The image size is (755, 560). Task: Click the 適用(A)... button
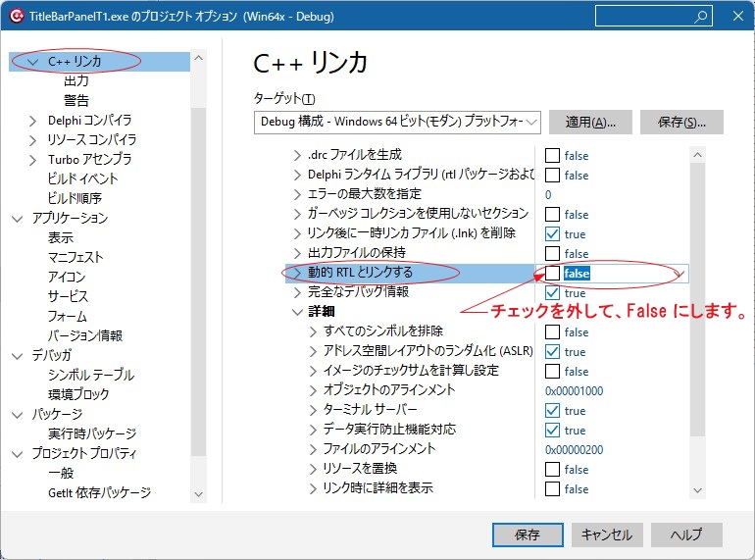click(590, 123)
